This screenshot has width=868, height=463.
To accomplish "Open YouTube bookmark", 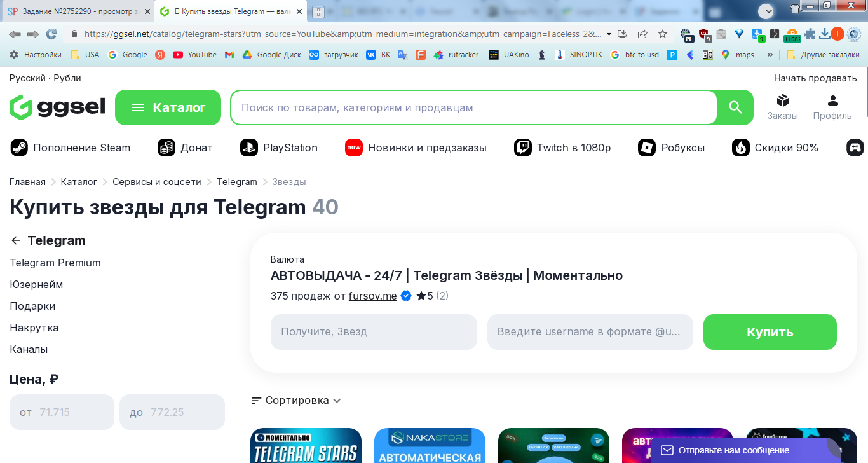I will pos(194,55).
